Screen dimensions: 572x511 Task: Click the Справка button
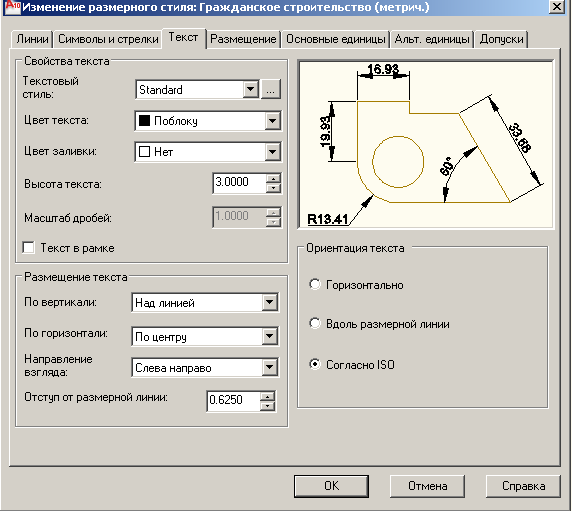pyautogui.click(x=523, y=486)
